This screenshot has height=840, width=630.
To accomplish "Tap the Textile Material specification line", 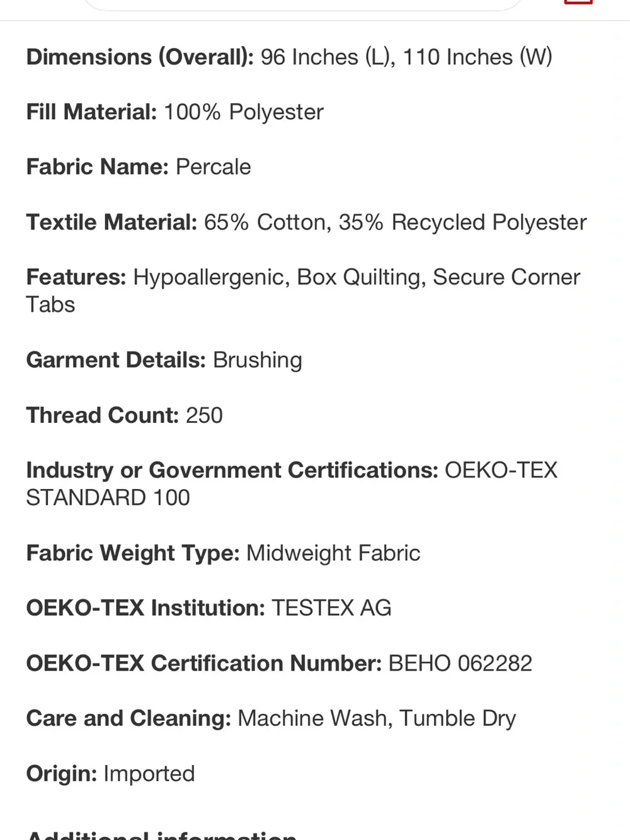I will click(306, 222).
